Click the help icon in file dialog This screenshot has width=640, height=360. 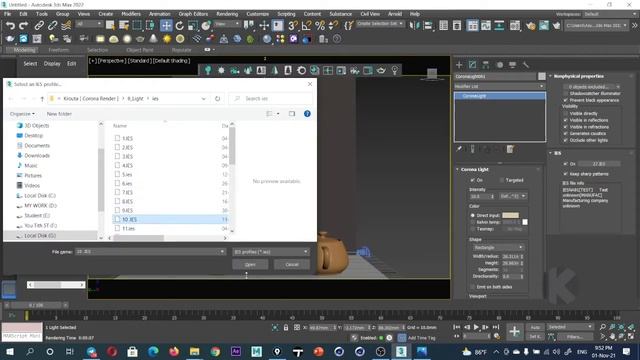[307, 113]
